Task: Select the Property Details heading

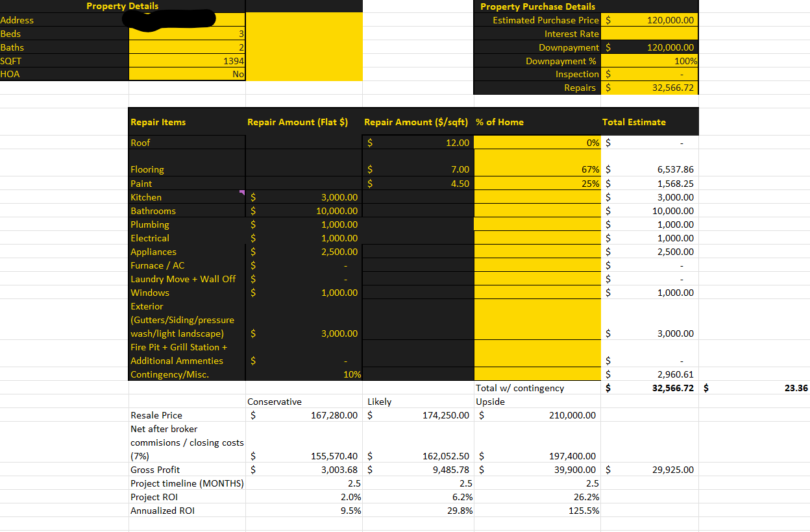Action: pos(122,6)
